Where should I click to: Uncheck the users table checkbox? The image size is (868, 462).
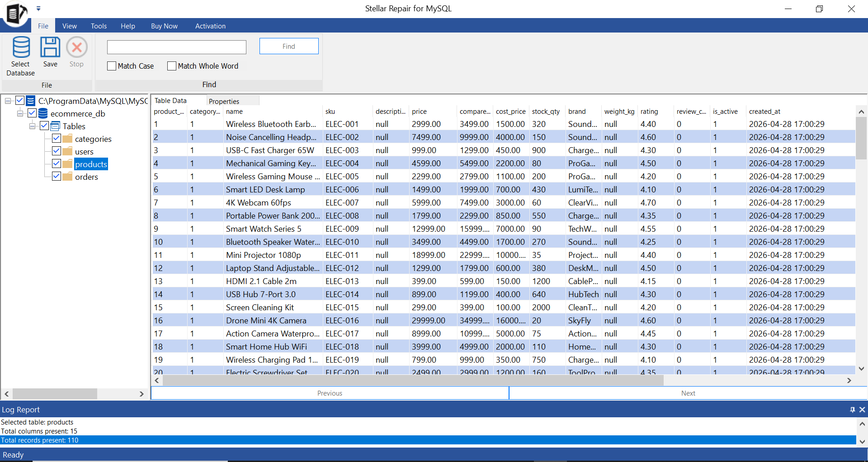(x=57, y=151)
